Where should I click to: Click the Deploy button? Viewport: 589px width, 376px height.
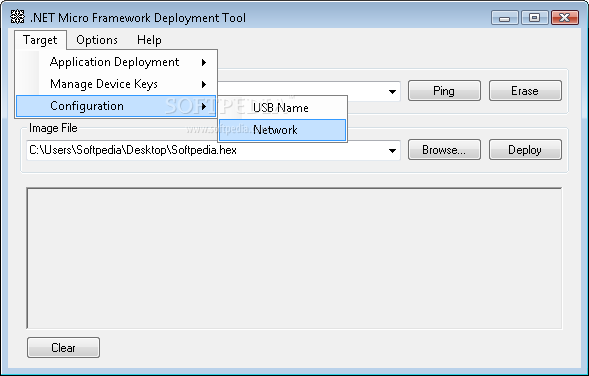pyautogui.click(x=525, y=150)
